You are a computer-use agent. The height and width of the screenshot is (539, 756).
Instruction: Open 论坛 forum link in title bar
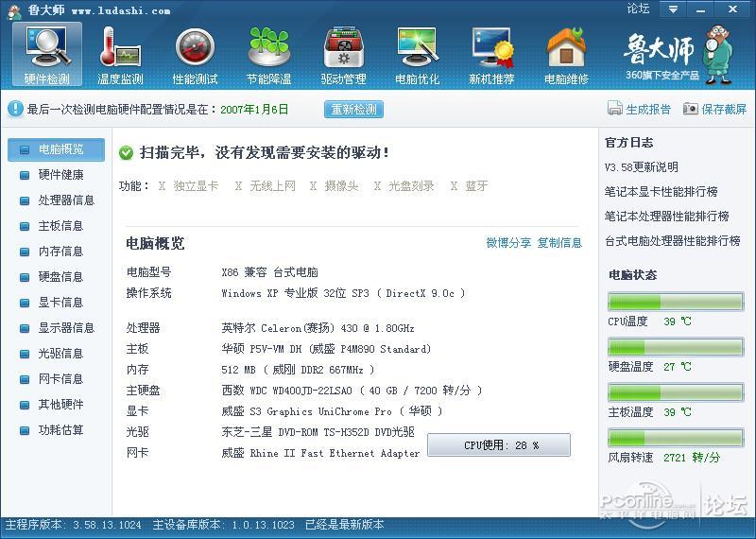(638, 9)
